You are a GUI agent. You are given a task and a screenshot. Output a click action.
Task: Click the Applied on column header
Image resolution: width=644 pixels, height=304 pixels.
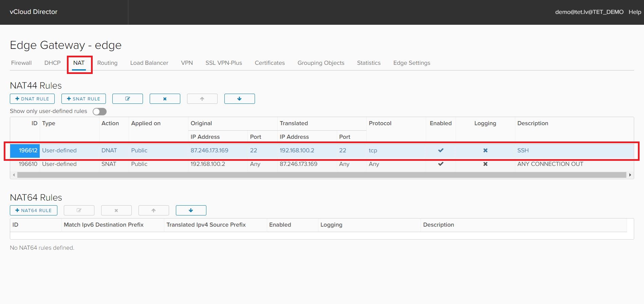click(146, 123)
